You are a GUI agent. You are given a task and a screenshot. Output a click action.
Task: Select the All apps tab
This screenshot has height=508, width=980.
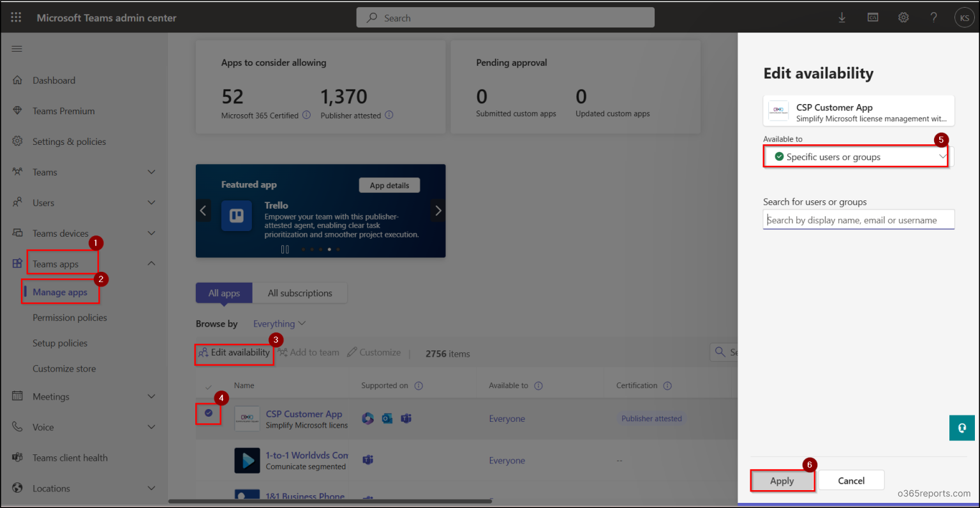point(224,293)
